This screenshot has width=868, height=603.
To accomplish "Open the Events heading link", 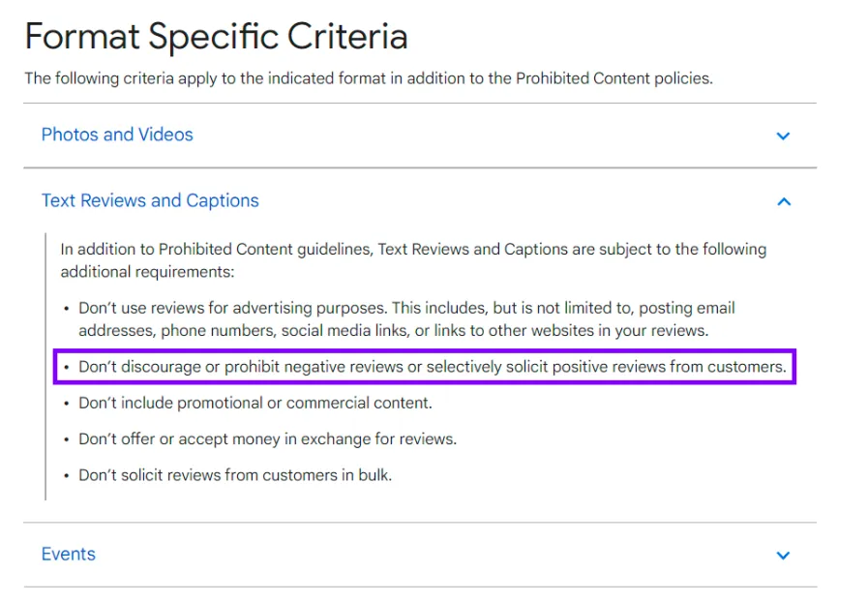I will [x=68, y=554].
